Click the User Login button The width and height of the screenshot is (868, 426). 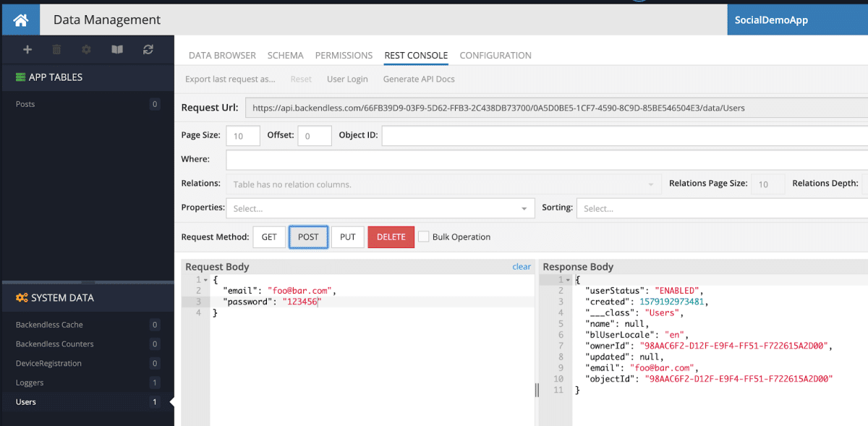pos(346,79)
